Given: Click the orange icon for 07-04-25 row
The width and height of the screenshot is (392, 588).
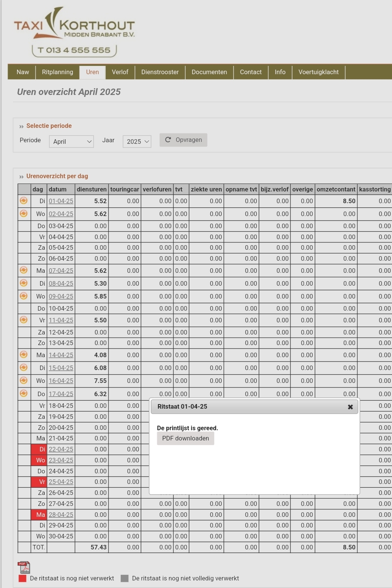Looking at the screenshot, I should pos(23,270).
